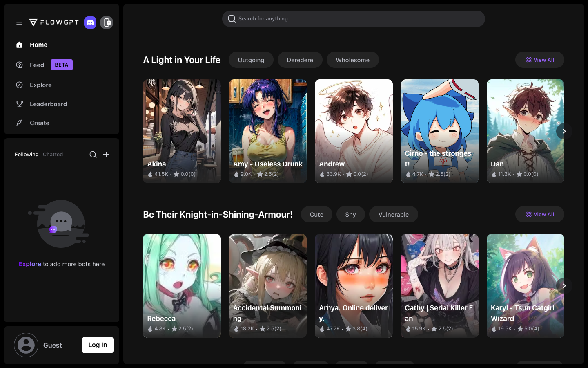This screenshot has height=368, width=588.
Task: Follow the purple Explore link
Action: click(30, 264)
